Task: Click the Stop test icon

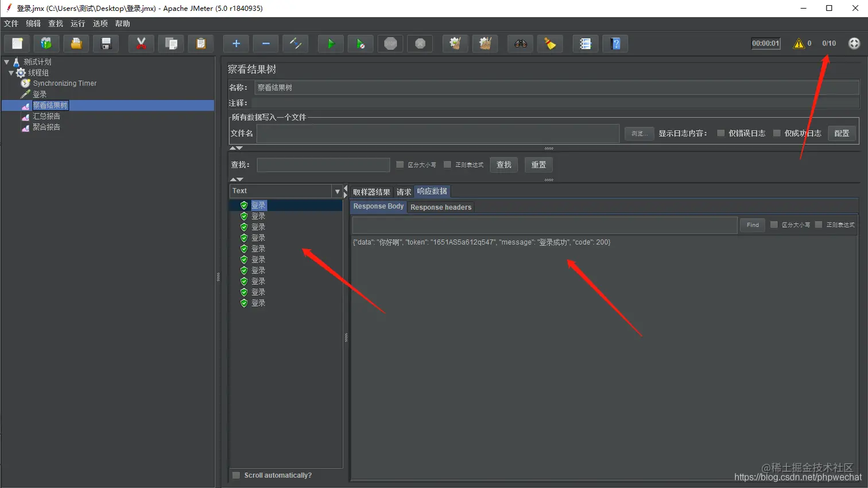Action: (x=390, y=44)
